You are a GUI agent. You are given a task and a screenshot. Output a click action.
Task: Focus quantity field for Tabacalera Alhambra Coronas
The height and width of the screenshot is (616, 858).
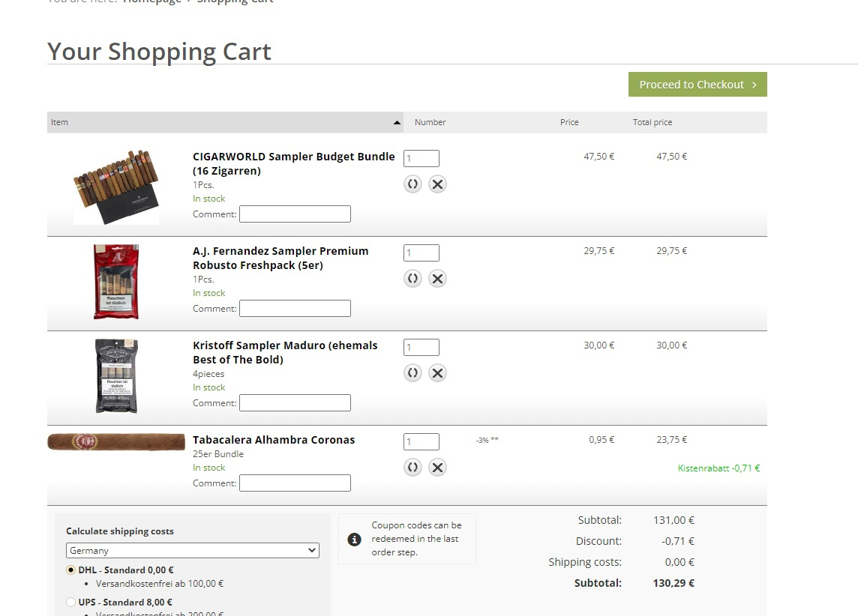point(421,441)
